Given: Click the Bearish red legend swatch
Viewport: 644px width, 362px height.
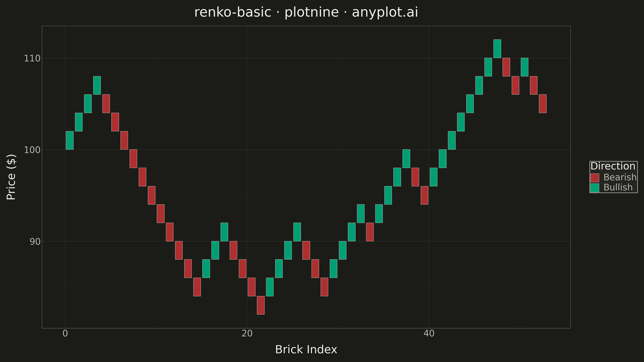Looking at the screenshot, I should [x=595, y=178].
